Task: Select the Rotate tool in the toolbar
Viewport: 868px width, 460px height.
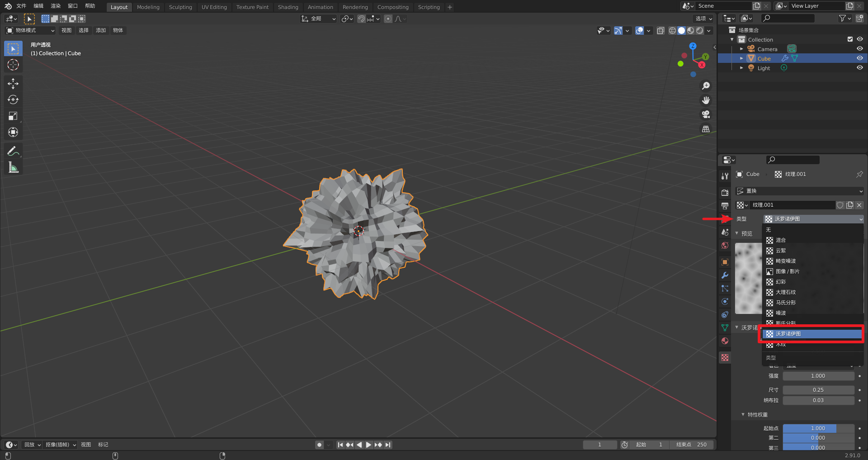Action: pyautogui.click(x=13, y=100)
